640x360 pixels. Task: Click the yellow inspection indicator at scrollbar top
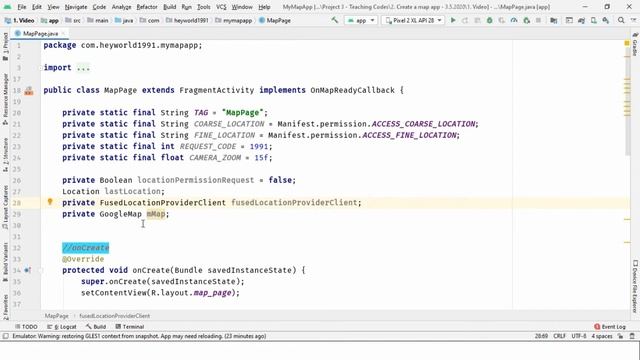[627, 43]
